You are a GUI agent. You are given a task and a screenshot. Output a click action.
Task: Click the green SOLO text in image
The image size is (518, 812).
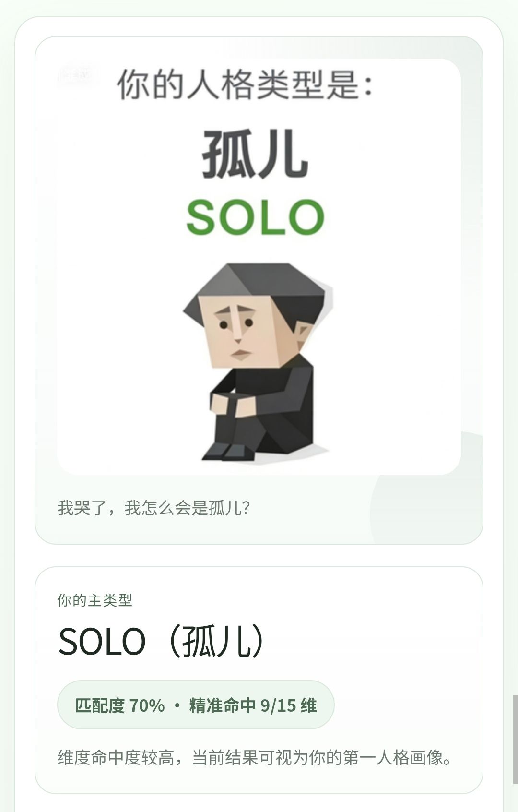[255, 217]
